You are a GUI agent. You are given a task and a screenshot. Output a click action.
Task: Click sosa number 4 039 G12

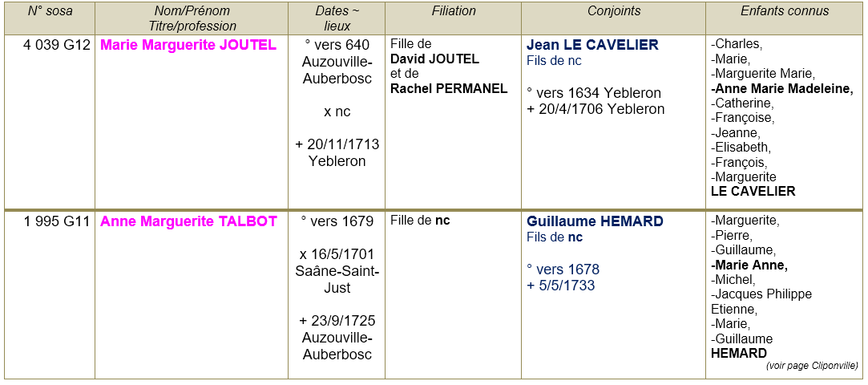tap(57, 45)
